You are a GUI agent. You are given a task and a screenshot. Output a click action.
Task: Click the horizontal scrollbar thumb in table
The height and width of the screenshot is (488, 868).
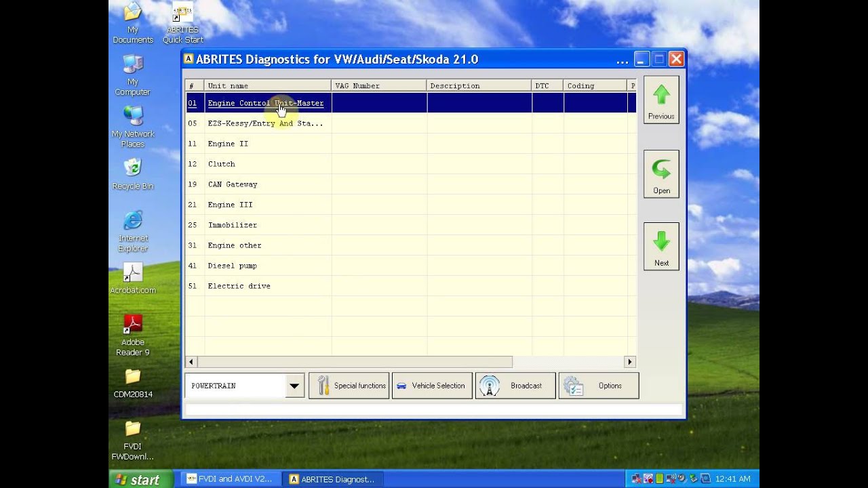(355, 362)
